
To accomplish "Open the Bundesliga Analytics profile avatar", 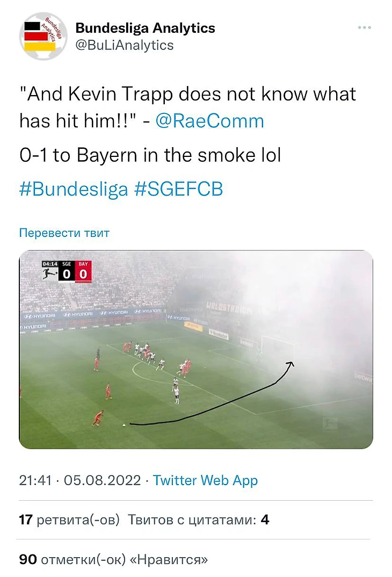I will pos(43,36).
